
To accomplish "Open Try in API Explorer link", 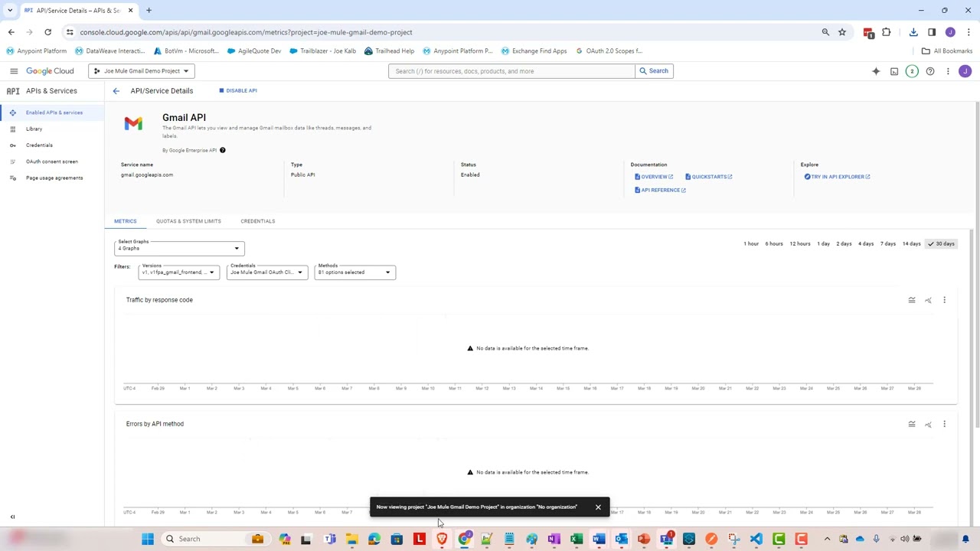I will coord(837,177).
